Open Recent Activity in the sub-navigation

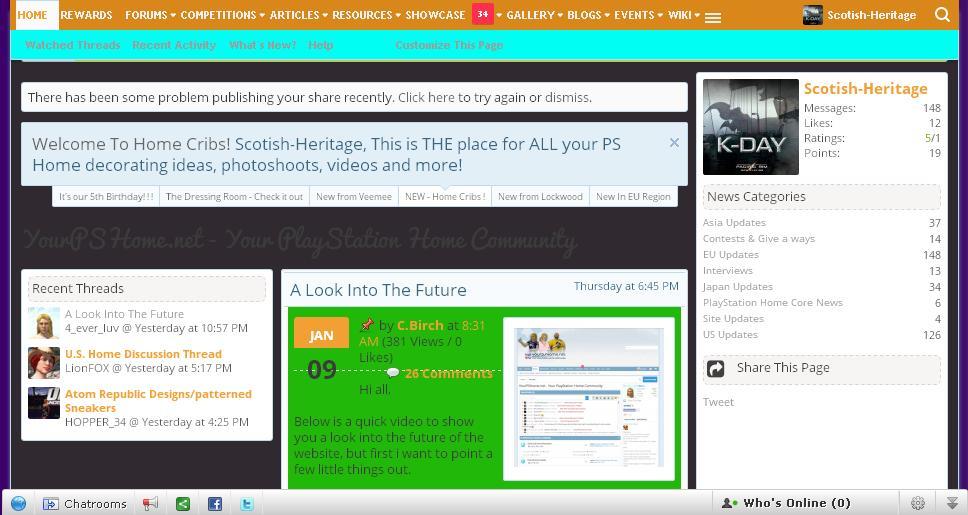pyautogui.click(x=174, y=45)
